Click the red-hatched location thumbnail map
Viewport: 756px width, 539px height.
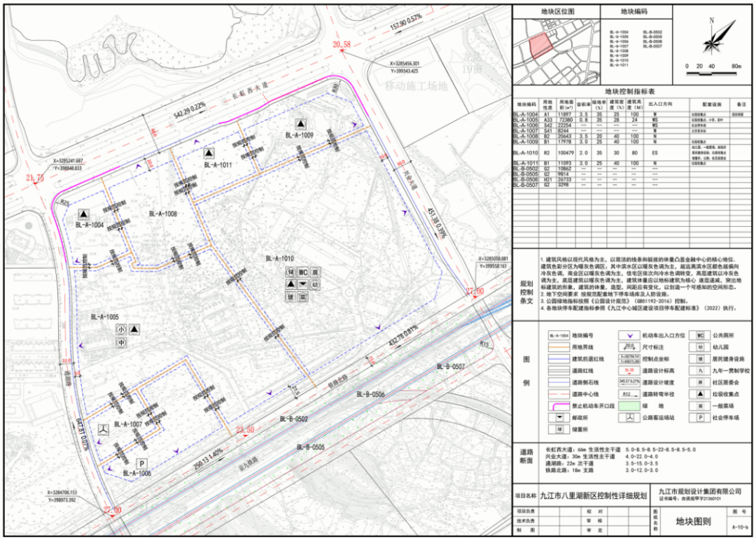tap(556, 52)
